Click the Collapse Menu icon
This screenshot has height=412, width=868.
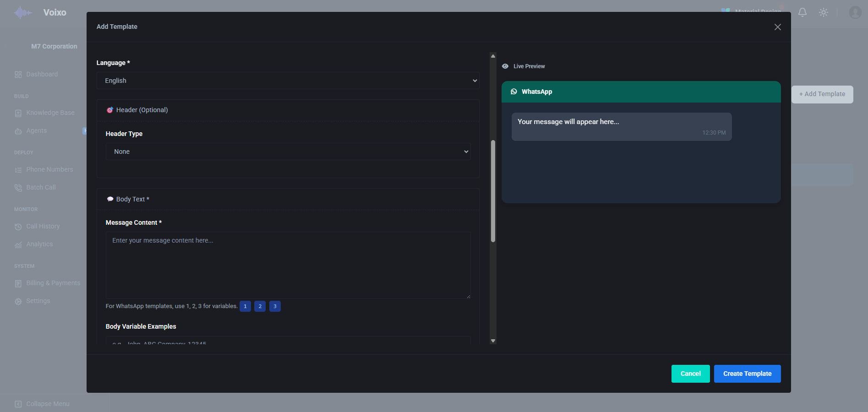tap(18, 404)
